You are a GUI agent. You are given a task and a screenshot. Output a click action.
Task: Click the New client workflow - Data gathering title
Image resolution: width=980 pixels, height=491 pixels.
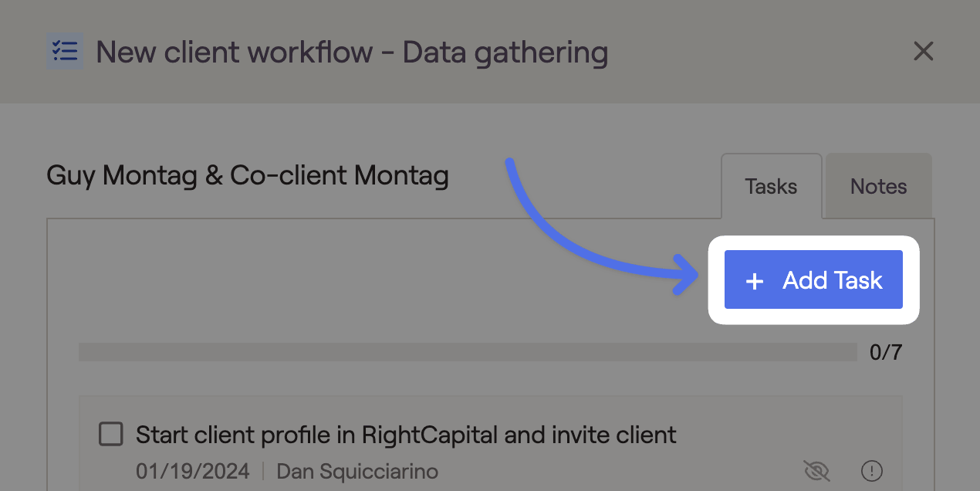click(352, 52)
